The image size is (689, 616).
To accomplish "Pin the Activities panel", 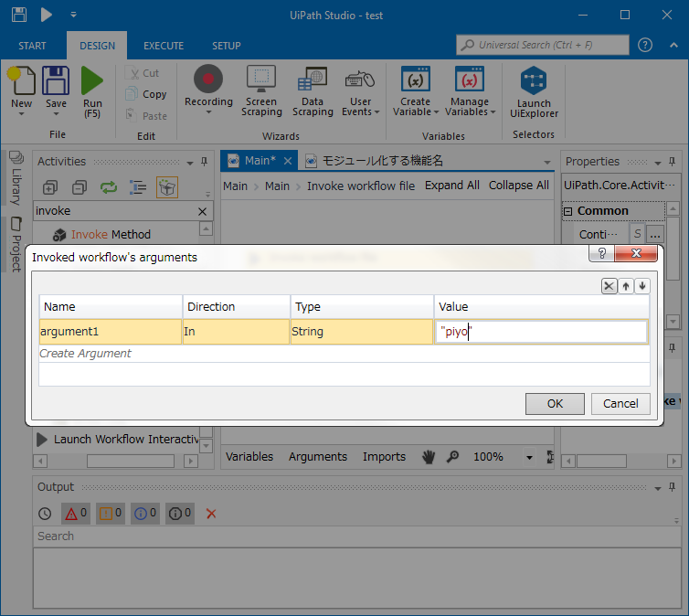I will (x=204, y=162).
